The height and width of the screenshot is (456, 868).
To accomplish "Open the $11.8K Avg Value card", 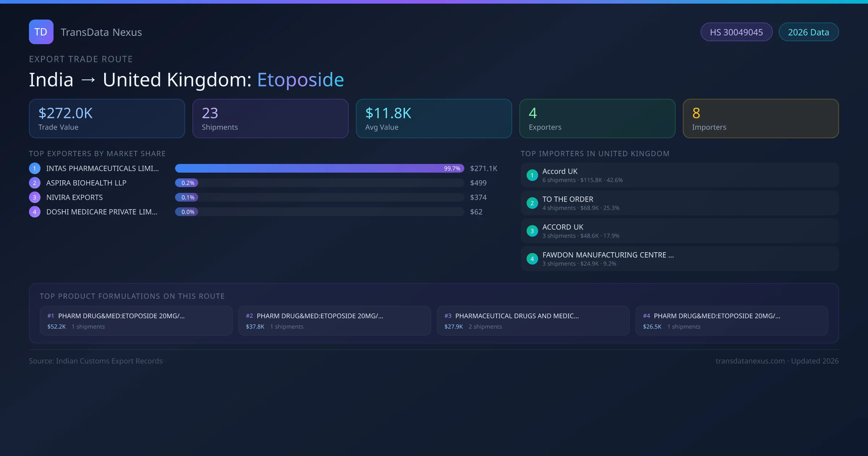I will [434, 118].
